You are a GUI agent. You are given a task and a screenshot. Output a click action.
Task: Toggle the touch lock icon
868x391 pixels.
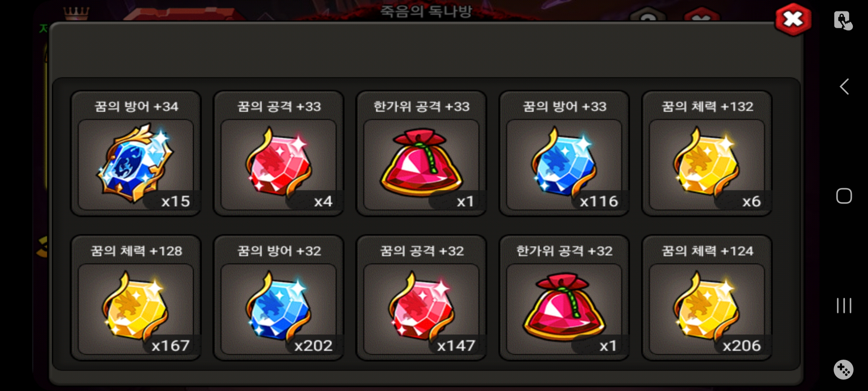coord(843,21)
